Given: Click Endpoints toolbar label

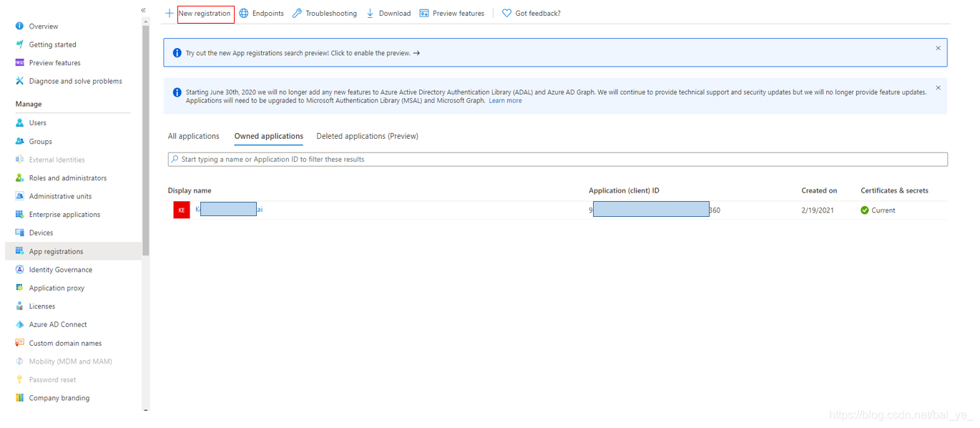Looking at the screenshot, I should tap(268, 13).
